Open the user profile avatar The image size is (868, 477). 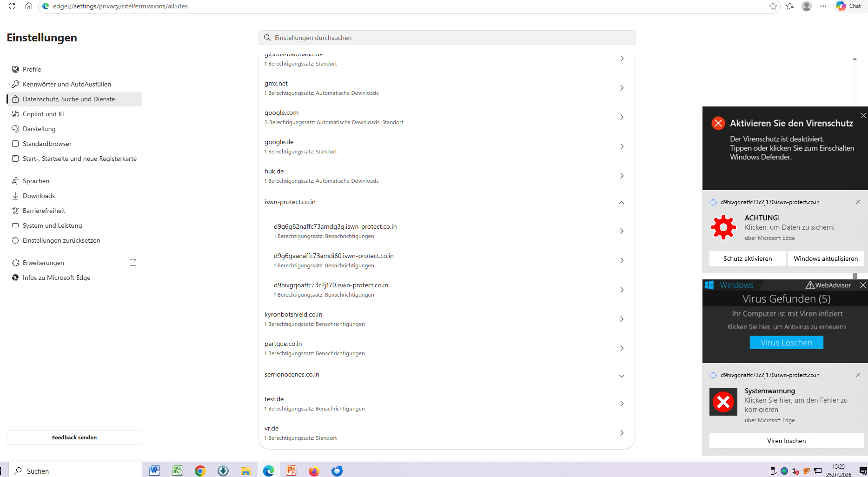[807, 6]
